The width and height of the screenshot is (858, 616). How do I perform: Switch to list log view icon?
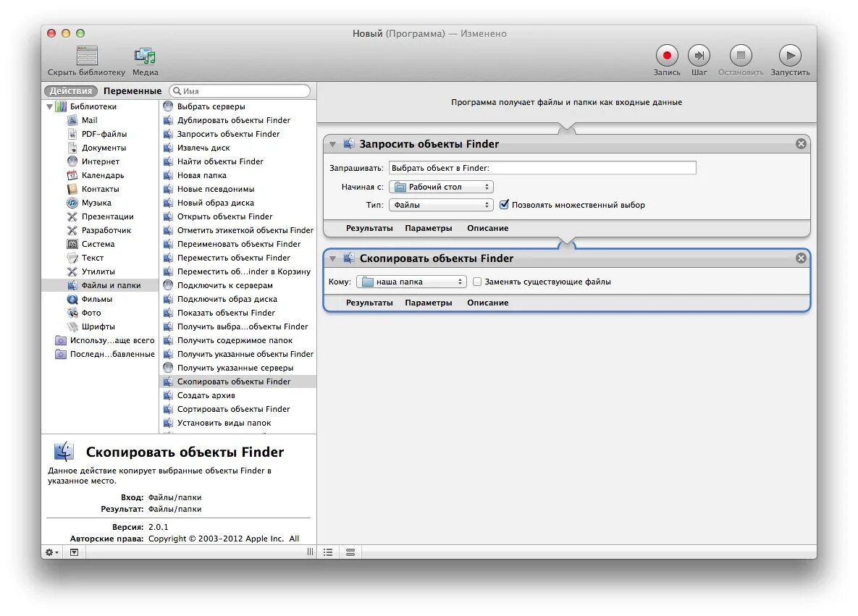coord(328,552)
